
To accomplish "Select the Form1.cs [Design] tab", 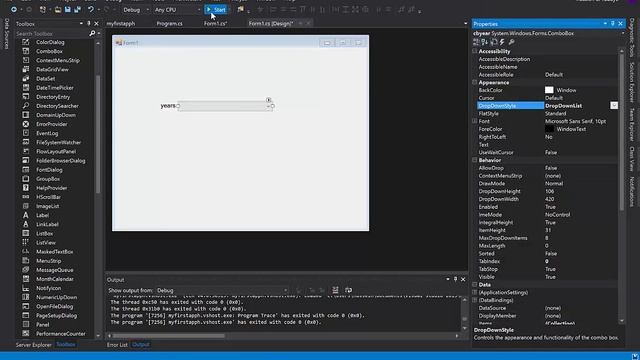I will point(271,24).
